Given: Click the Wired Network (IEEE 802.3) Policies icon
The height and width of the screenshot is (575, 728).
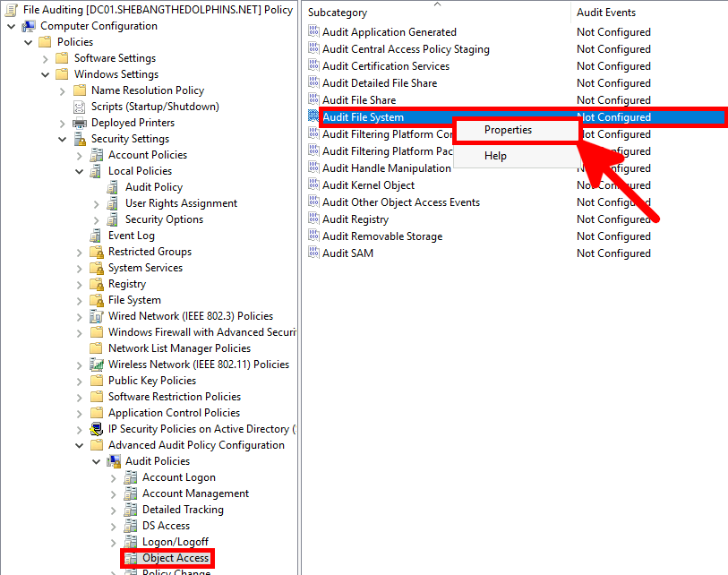Looking at the screenshot, I should tap(97, 315).
